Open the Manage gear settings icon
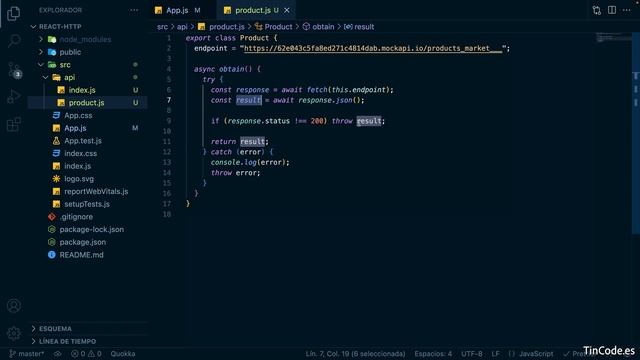 click(x=14, y=333)
